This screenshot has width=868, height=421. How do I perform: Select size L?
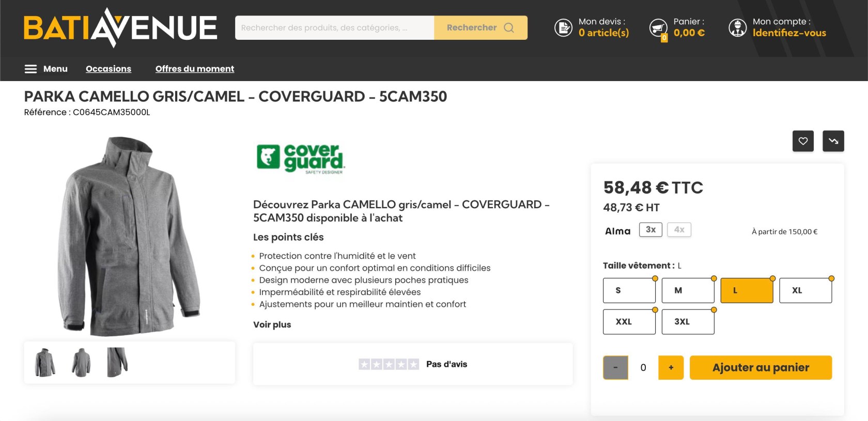pos(747,290)
